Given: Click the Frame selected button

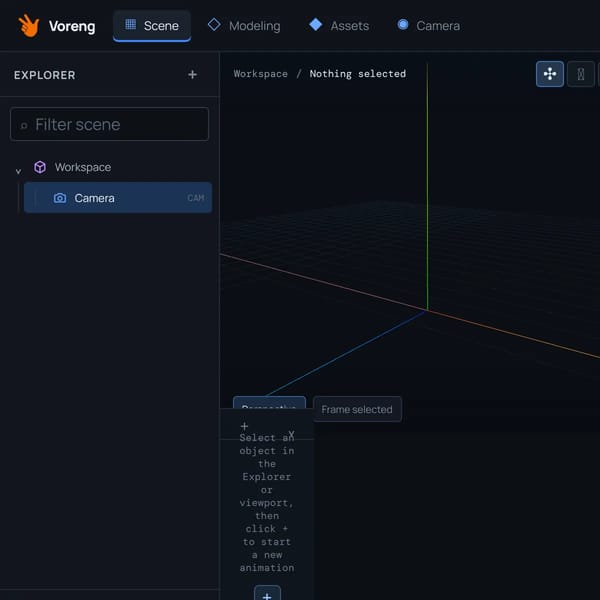Looking at the screenshot, I should click(357, 409).
